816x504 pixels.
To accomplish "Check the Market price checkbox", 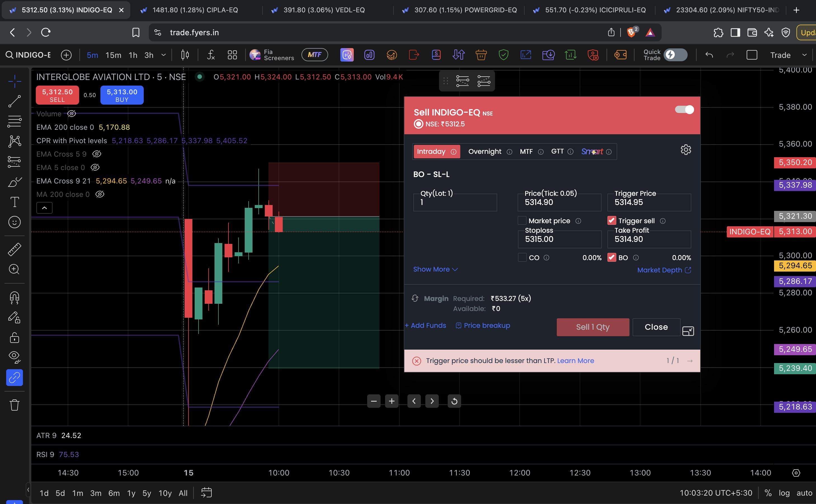I will [522, 220].
